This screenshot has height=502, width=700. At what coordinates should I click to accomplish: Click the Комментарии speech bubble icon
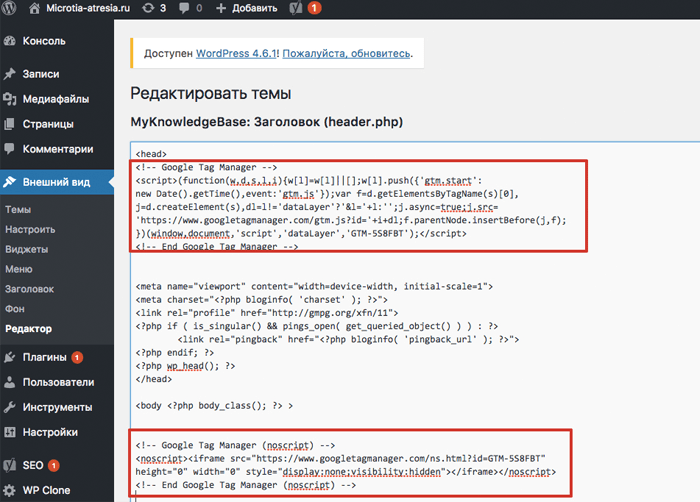(9, 148)
